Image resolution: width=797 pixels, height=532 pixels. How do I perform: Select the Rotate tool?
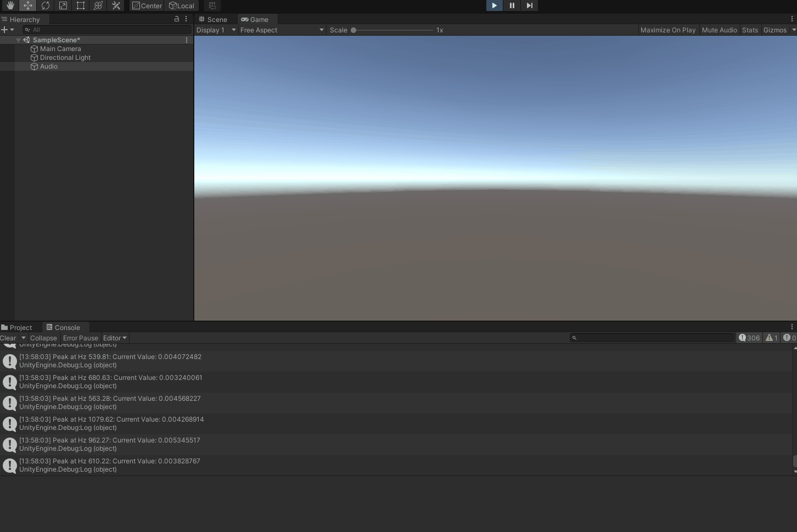(46, 5)
